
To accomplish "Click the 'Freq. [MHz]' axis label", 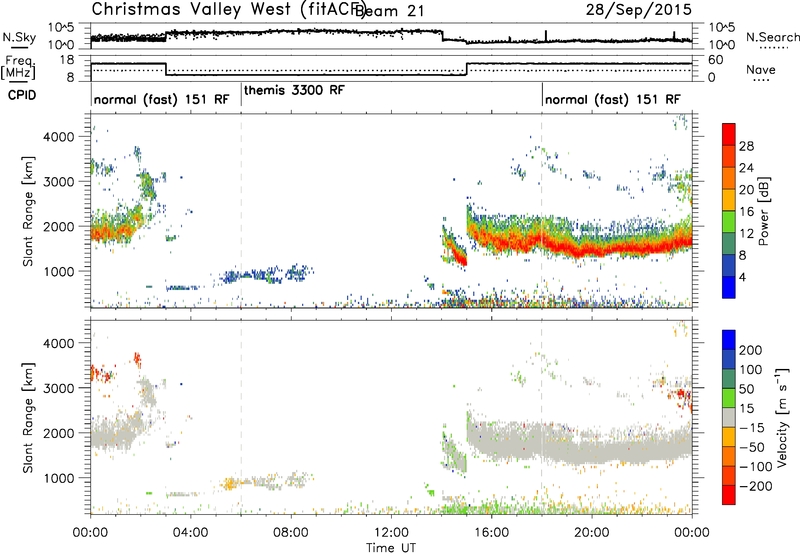I will click(x=19, y=67).
